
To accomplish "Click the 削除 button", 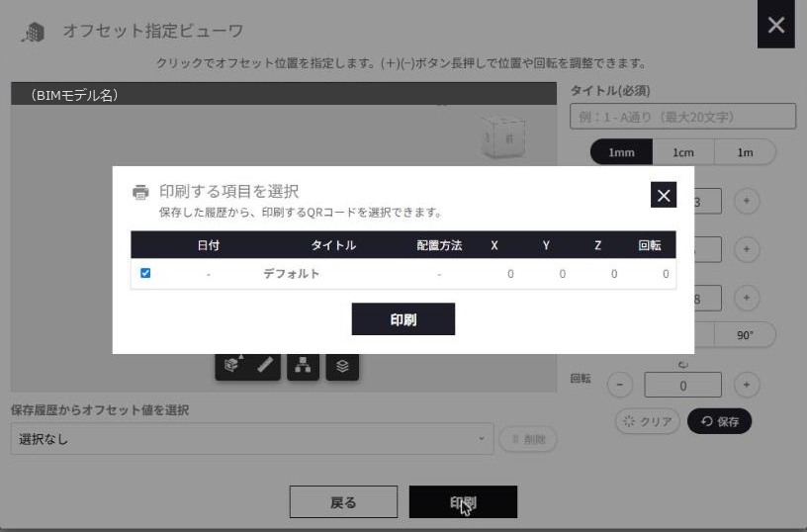I will pos(528,439).
